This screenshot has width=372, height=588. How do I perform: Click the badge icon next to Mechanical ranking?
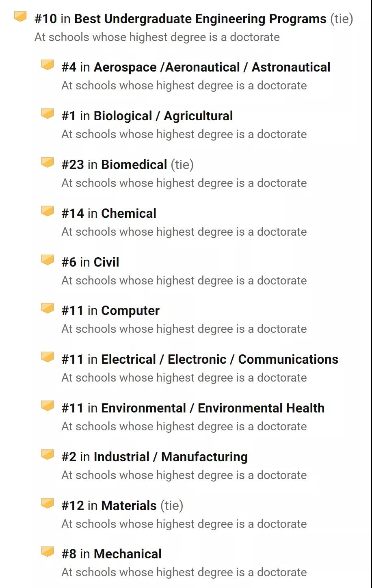point(48,551)
